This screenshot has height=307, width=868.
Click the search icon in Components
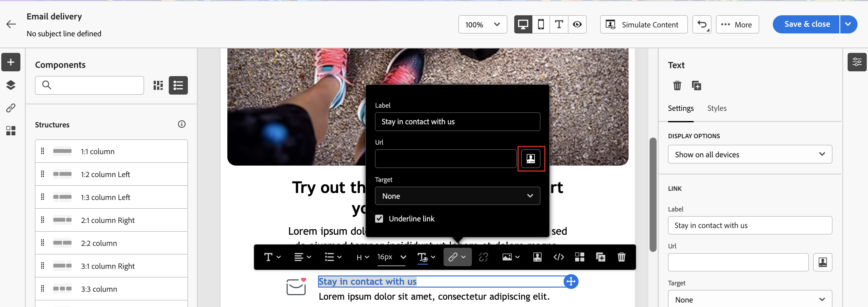click(x=47, y=85)
